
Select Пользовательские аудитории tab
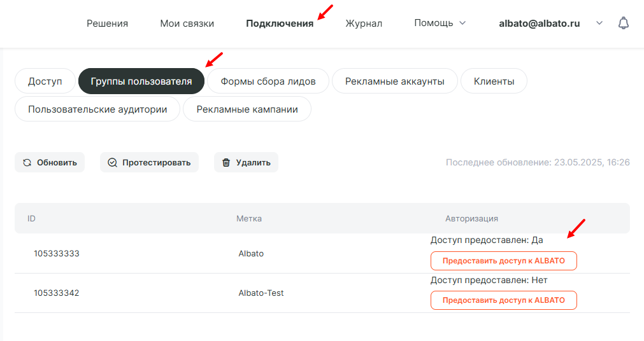(97, 109)
